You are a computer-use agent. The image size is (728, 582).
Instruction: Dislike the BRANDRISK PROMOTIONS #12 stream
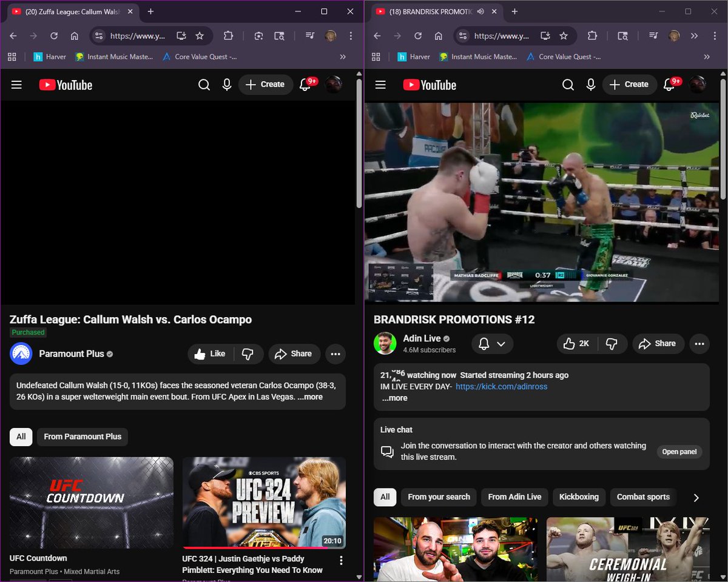612,344
